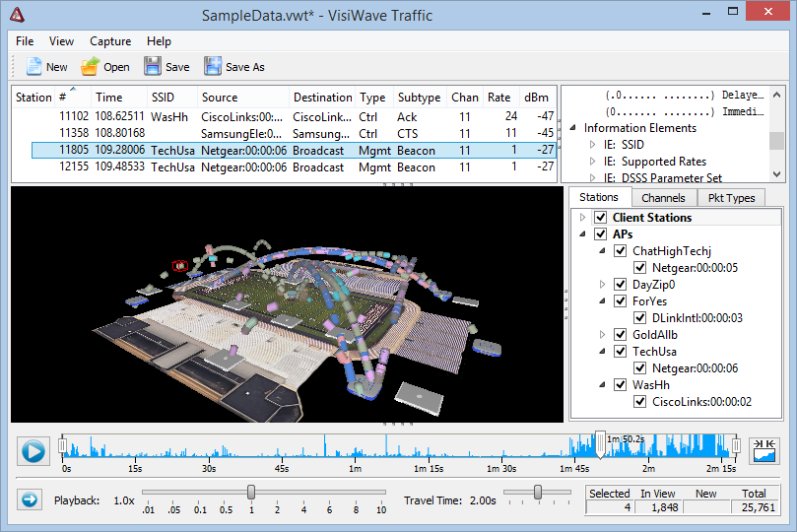Sort the packet list by Time column
The image size is (797, 532).
pos(119,98)
